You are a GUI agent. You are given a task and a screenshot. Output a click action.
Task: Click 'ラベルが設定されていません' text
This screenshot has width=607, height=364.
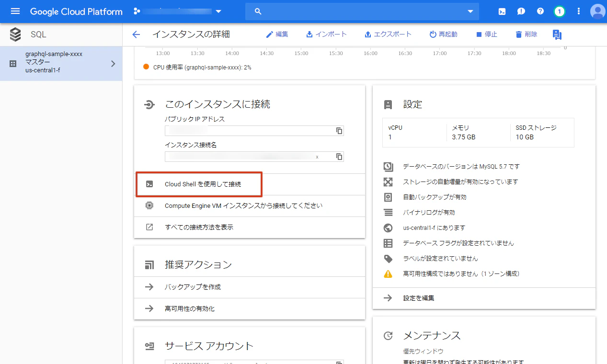coord(440,259)
